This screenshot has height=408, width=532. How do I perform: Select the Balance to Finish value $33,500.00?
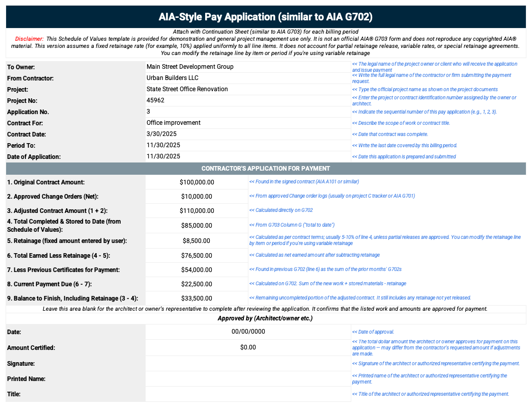(x=197, y=298)
